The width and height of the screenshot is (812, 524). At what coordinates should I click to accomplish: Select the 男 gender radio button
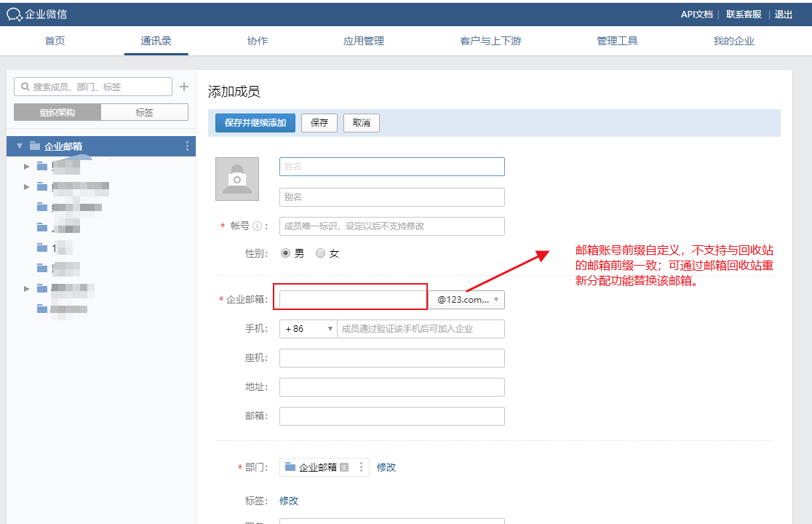(285, 253)
